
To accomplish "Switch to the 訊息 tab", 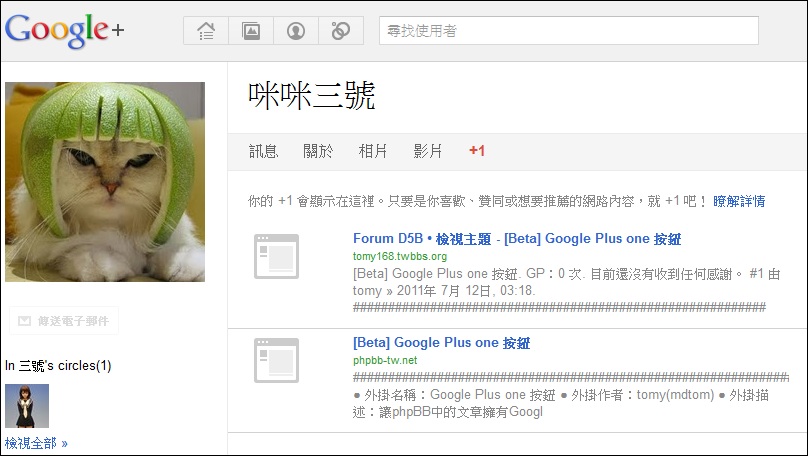I will coord(263,151).
